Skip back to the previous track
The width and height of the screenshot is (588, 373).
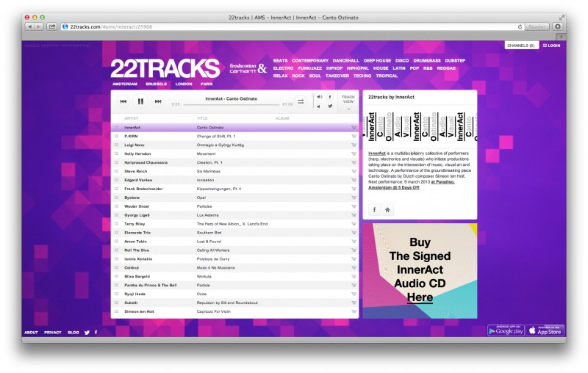[123, 101]
